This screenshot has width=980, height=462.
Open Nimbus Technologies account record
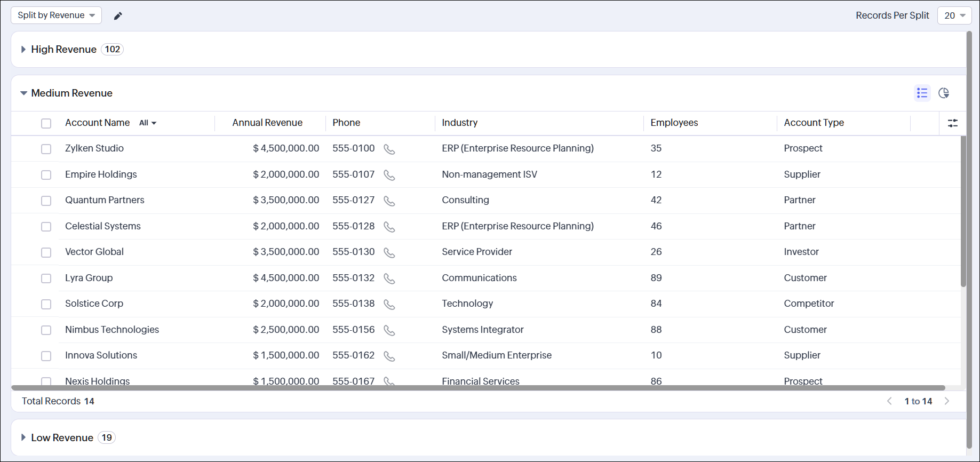pos(112,330)
